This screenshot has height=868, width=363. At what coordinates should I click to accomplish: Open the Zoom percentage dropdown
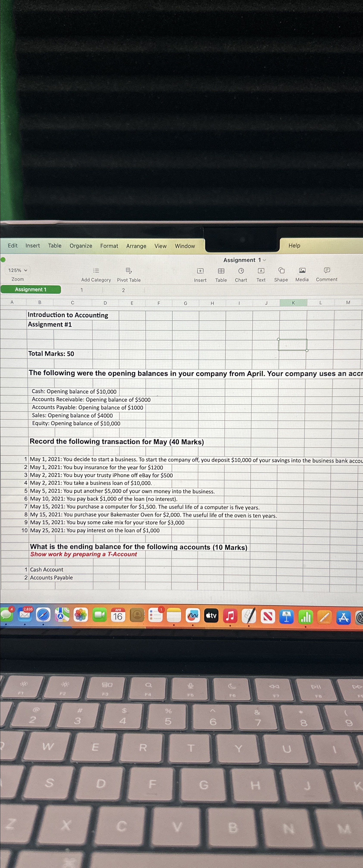click(x=17, y=270)
